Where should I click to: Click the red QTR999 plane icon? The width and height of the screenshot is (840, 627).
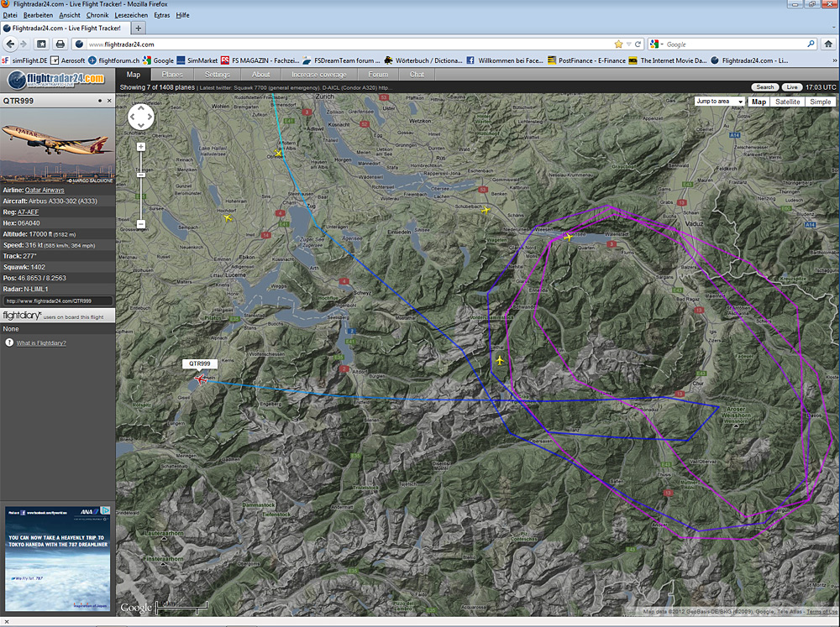click(x=199, y=379)
